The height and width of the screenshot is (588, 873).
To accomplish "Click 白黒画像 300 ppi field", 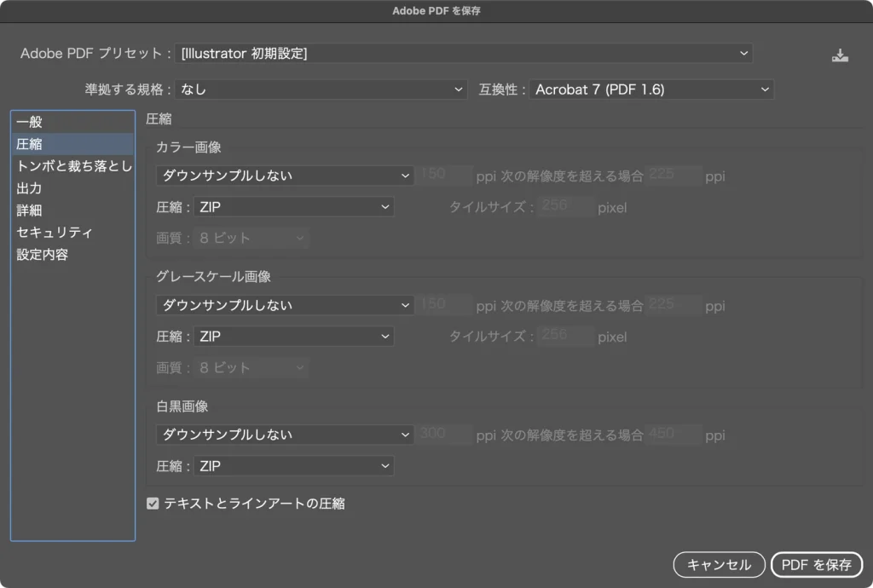I will [444, 435].
